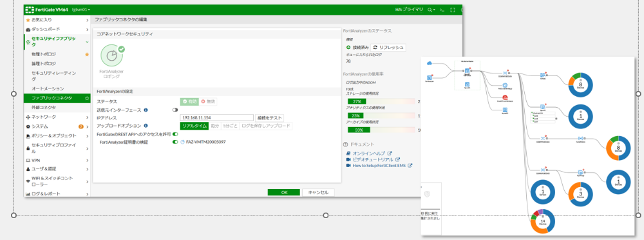Click the OK button

(x=284, y=193)
